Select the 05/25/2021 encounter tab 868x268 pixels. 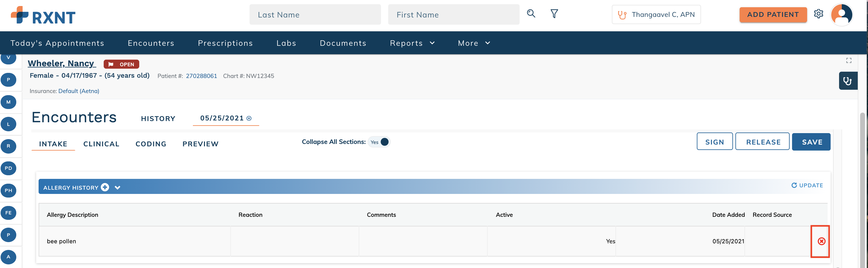[x=222, y=118]
